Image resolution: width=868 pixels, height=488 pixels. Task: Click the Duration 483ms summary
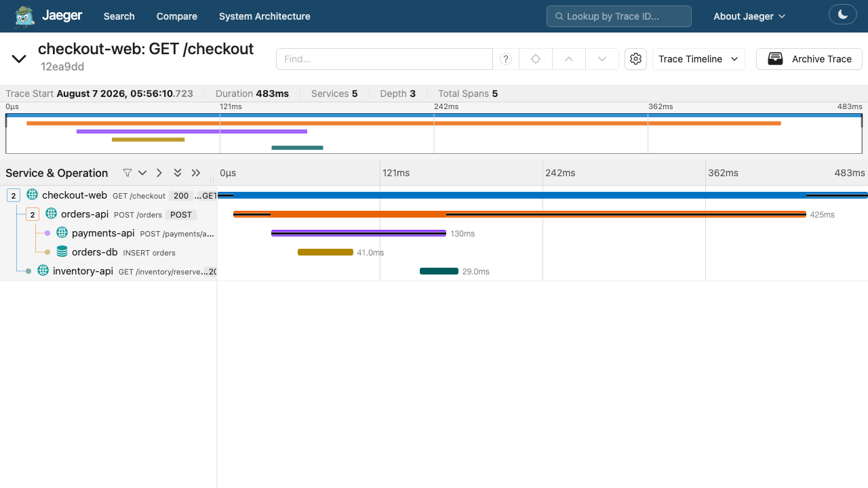click(x=252, y=94)
